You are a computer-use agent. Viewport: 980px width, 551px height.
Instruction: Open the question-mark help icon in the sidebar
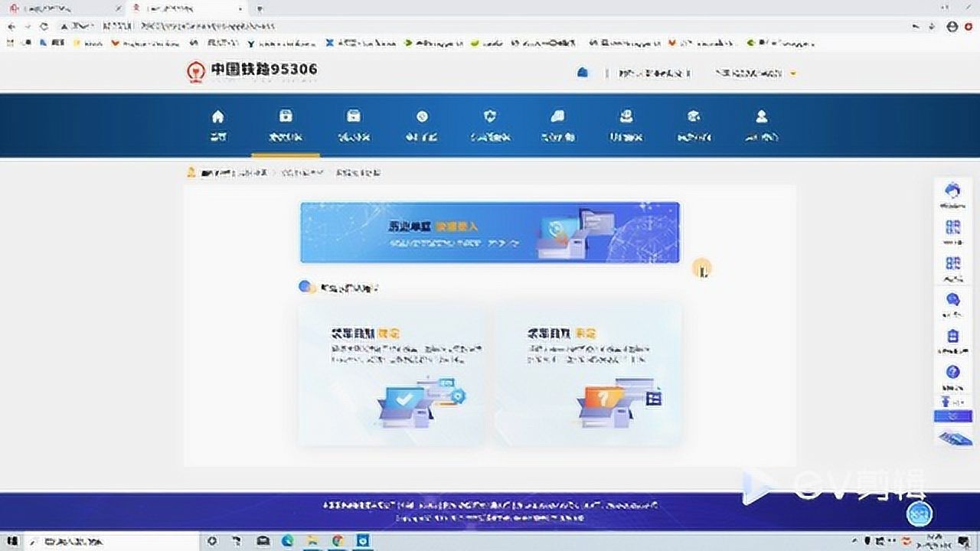[952, 371]
